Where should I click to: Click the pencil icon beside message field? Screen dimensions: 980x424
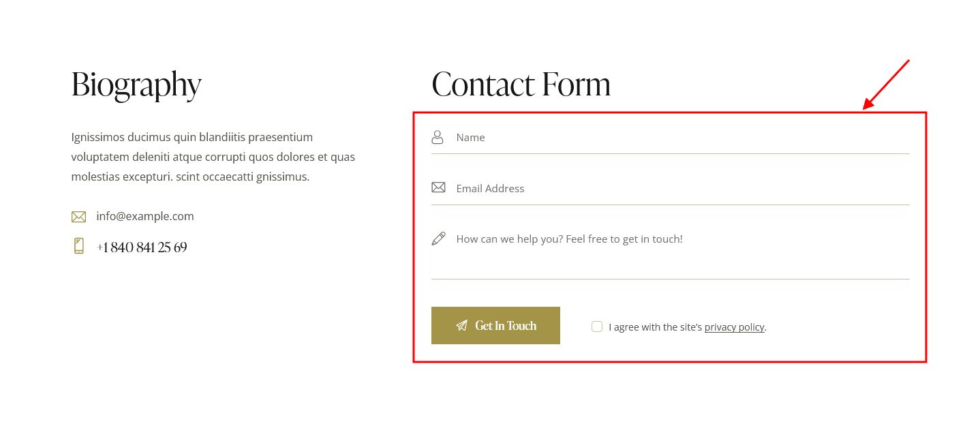point(438,239)
